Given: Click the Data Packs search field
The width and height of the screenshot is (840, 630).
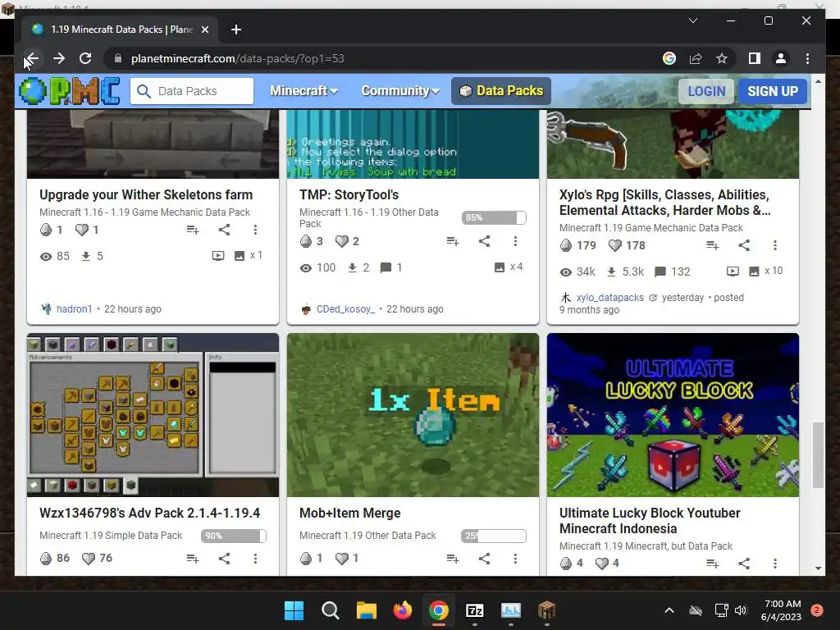Looking at the screenshot, I should point(192,91).
